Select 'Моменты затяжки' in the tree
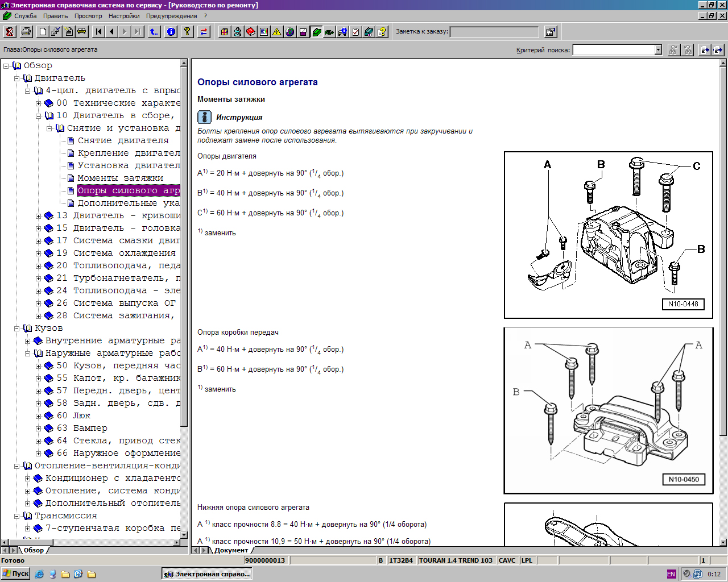Image resolution: width=728 pixels, height=582 pixels. click(120, 178)
